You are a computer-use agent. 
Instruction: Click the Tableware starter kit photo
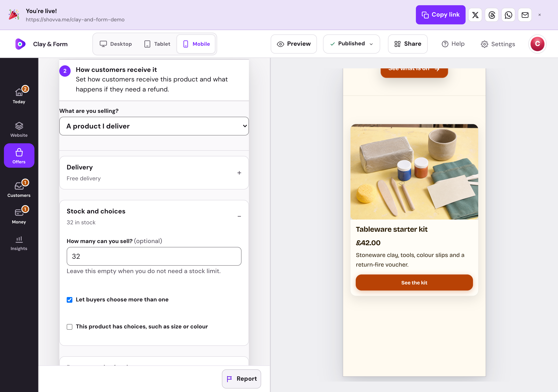[414, 172]
